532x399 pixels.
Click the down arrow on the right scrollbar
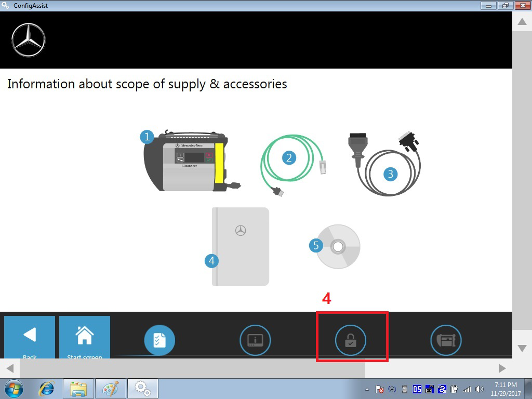pyautogui.click(x=521, y=348)
